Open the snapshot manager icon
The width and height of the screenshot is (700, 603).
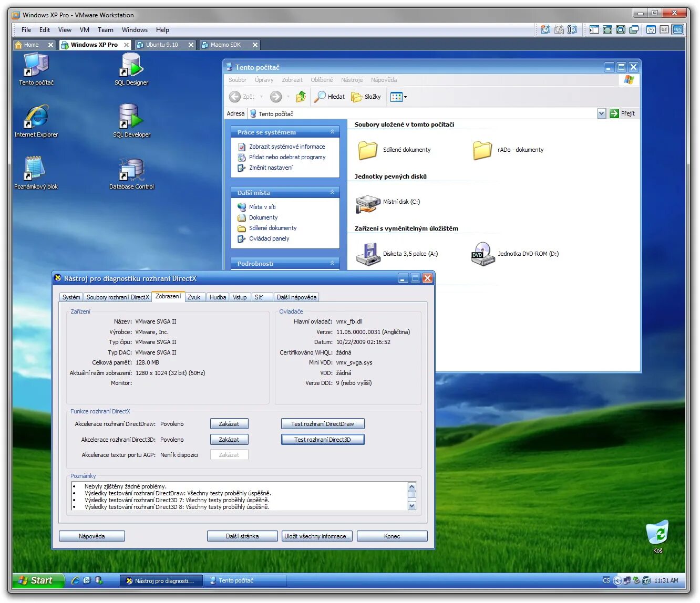point(572,29)
